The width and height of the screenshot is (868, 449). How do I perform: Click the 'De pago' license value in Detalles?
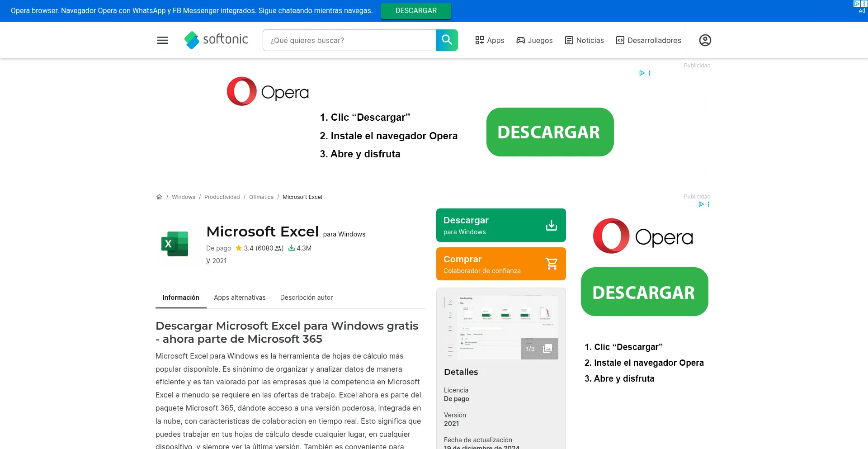(457, 399)
